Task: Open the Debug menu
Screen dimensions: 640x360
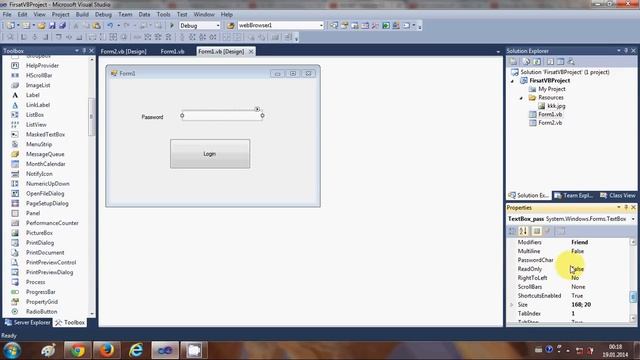Action: tap(103, 14)
